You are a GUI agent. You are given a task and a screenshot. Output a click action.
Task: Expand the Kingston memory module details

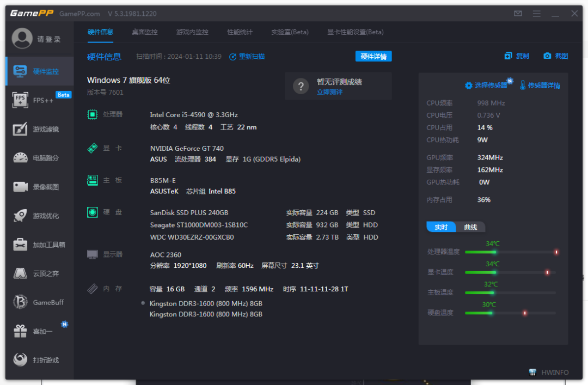(143, 303)
